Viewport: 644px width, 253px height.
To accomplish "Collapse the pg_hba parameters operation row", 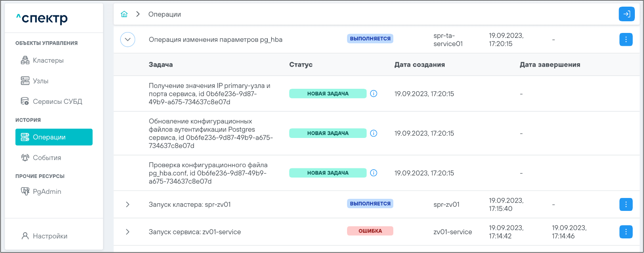I will click(x=128, y=40).
